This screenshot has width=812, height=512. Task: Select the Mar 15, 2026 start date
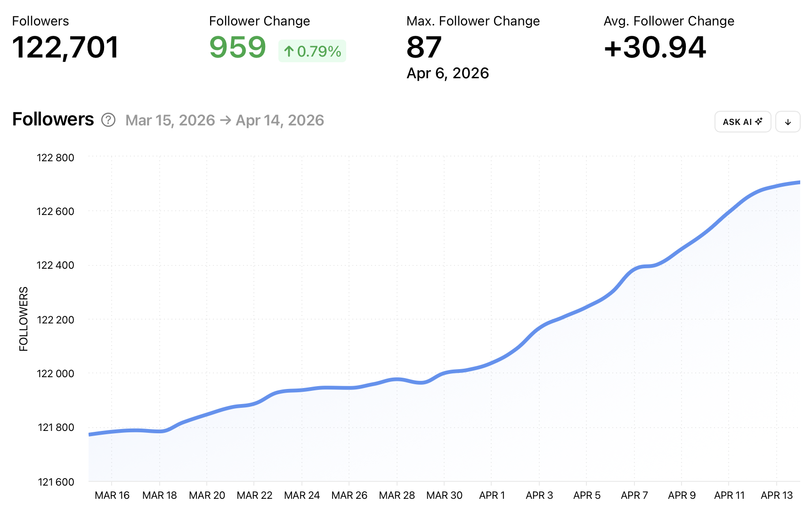169,120
